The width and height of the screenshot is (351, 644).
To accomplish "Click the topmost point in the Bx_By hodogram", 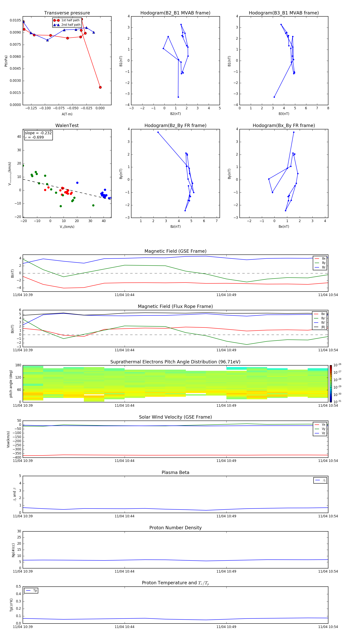I will (293, 132).
